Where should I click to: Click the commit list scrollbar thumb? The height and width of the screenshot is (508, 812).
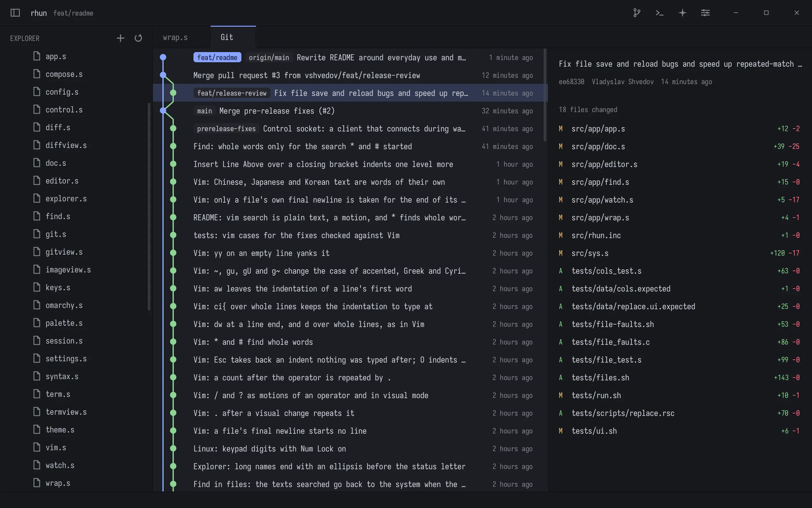545,95
